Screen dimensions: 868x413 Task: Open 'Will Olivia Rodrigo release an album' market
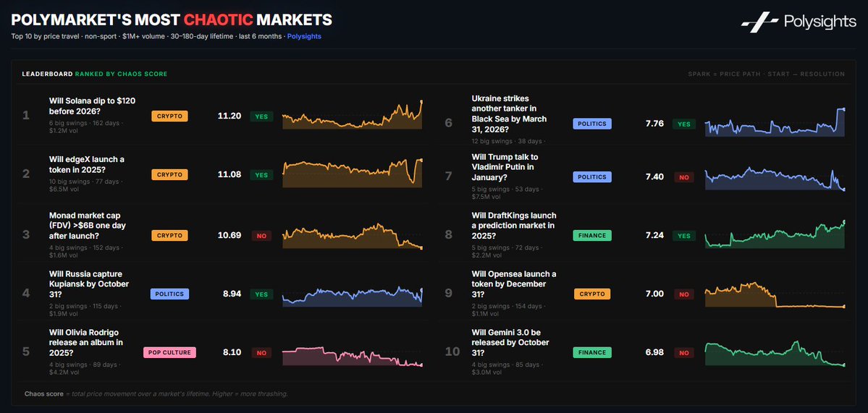coord(86,342)
